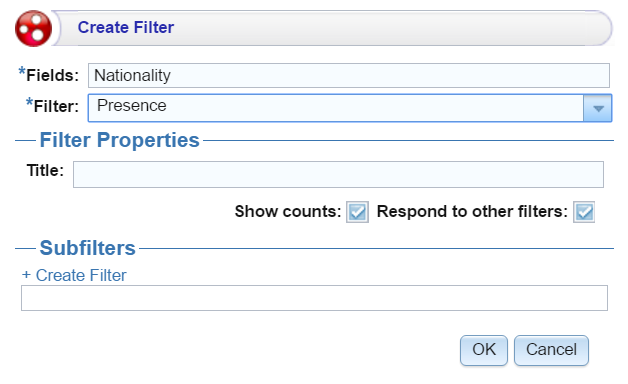
Task: Confirm with the OK button
Action: (x=484, y=350)
